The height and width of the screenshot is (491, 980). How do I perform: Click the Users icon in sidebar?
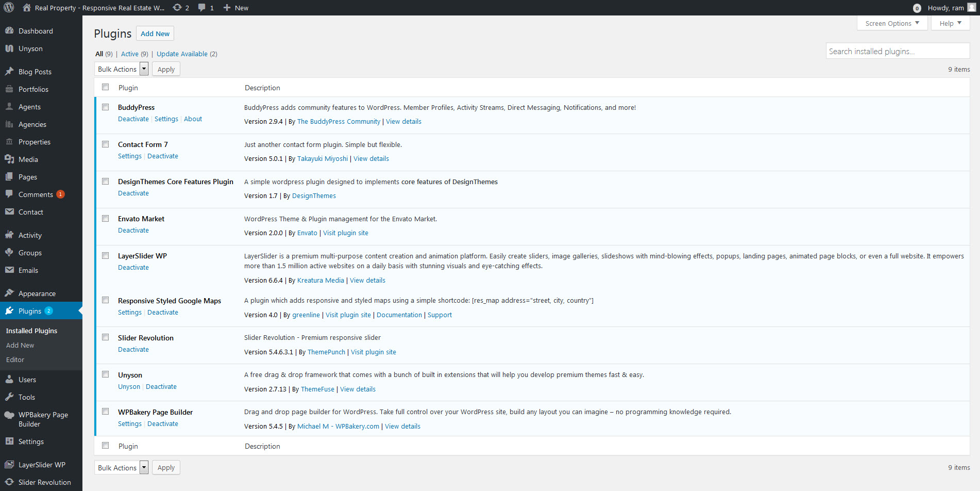(9, 380)
